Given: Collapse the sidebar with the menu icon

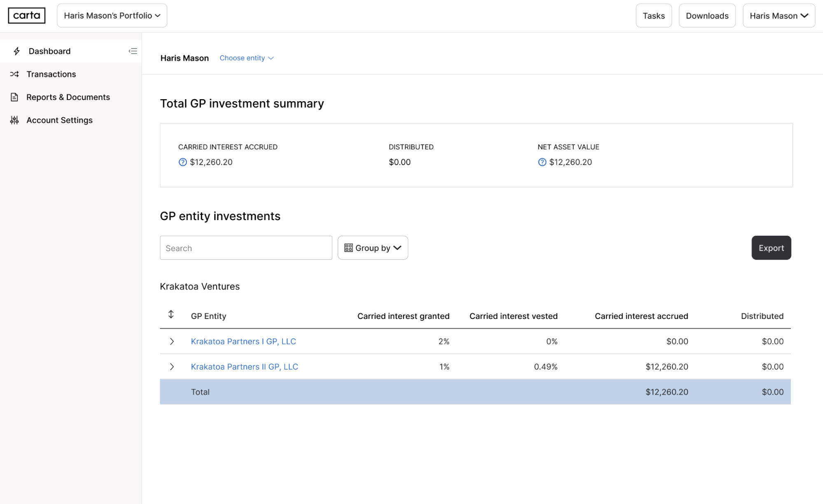Looking at the screenshot, I should point(133,51).
